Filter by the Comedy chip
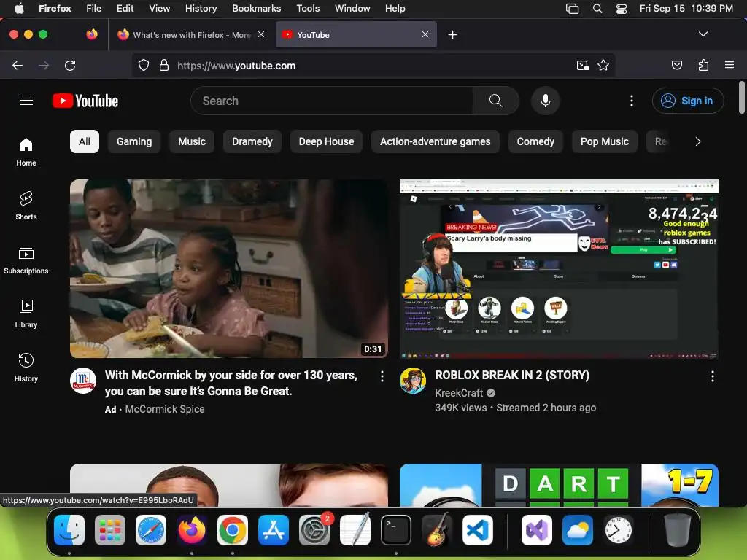The width and height of the screenshot is (747, 560). pyautogui.click(x=535, y=141)
